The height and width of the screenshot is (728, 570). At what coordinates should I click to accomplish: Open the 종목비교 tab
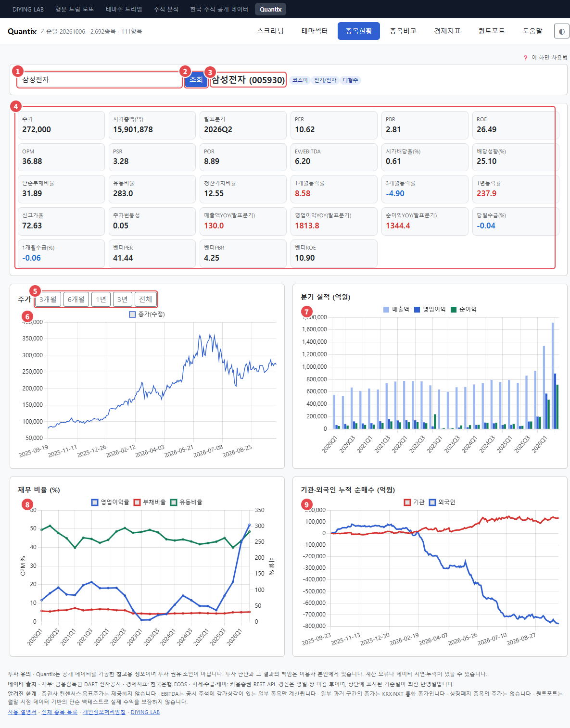(403, 31)
